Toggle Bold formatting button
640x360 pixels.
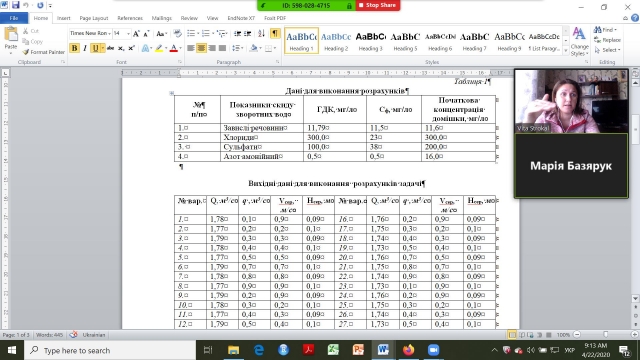(x=74, y=48)
